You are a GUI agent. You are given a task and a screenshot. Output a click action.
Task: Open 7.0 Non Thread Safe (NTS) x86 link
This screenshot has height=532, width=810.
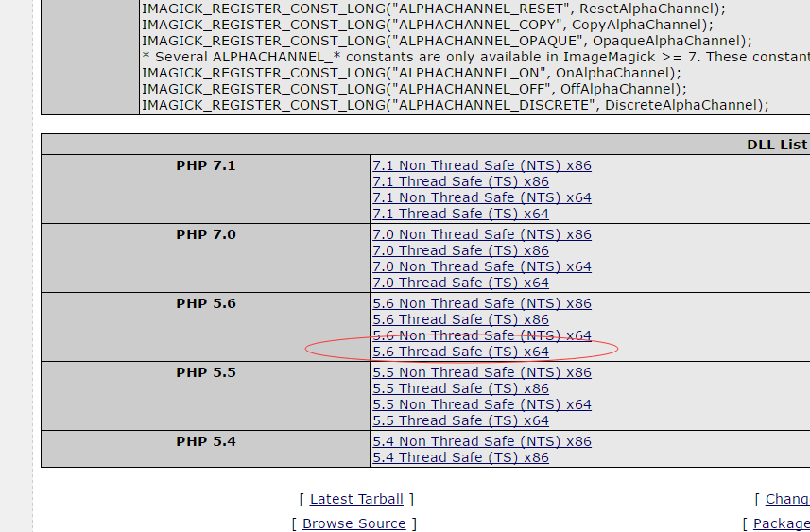482,234
